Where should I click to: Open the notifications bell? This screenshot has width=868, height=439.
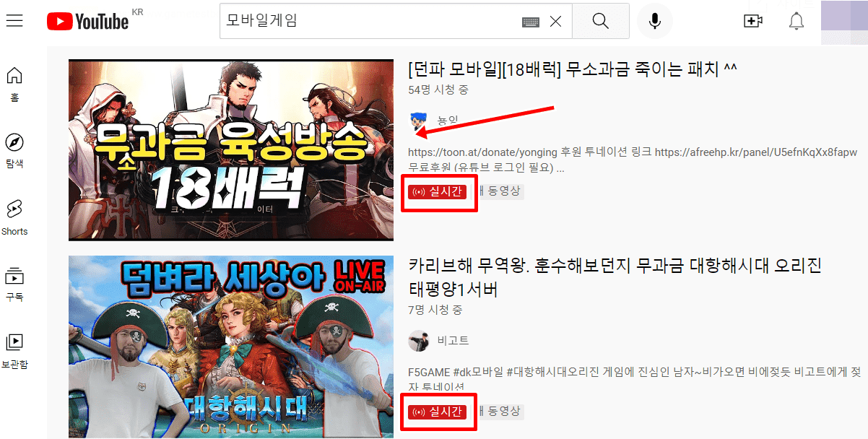coord(797,21)
